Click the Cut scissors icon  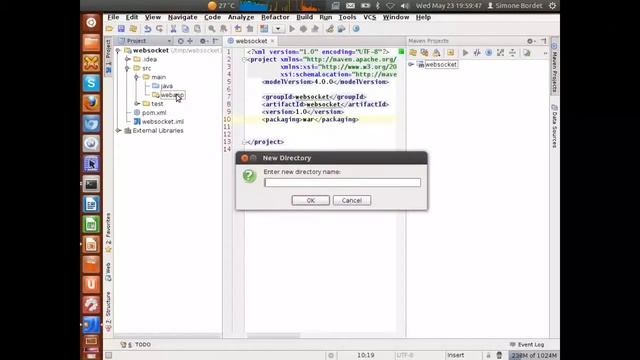click(173, 29)
